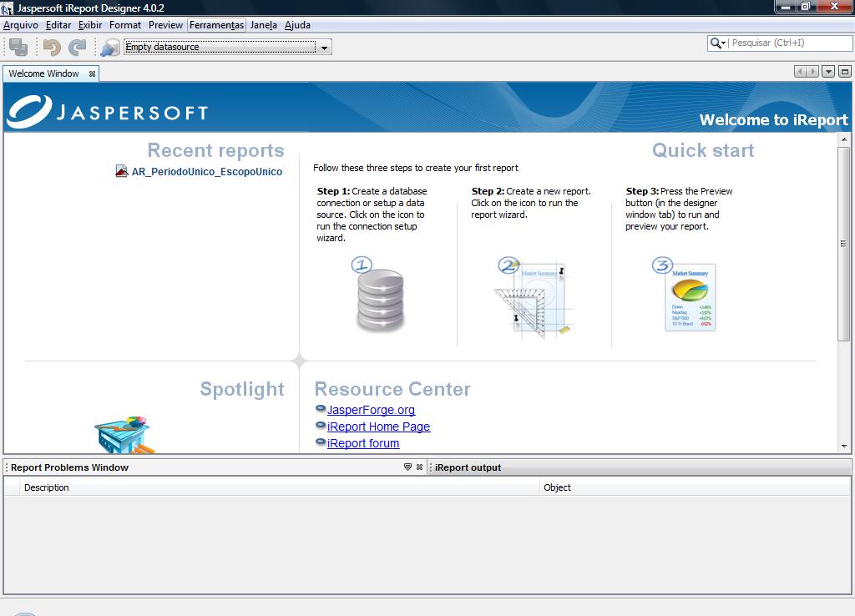Image resolution: width=855 pixels, height=616 pixels.
Task: Minimize the iReport Designer window
Action: click(786, 7)
